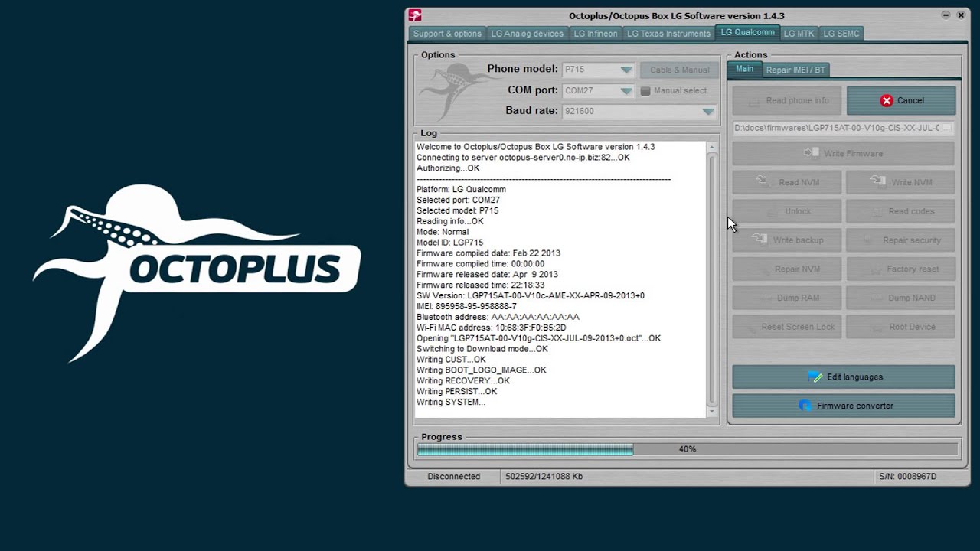This screenshot has width=980, height=551.
Task: Click the "Switching to Download mode...OK" log line
Action: click(482, 349)
